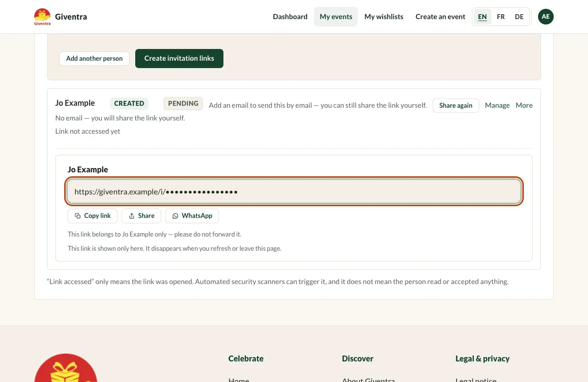Click the PENDING status badge

(x=183, y=103)
